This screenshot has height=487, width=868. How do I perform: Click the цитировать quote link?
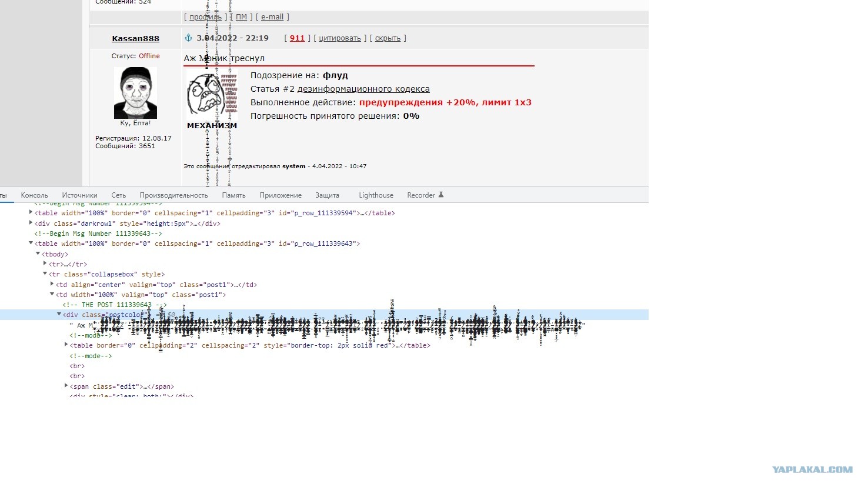click(340, 38)
